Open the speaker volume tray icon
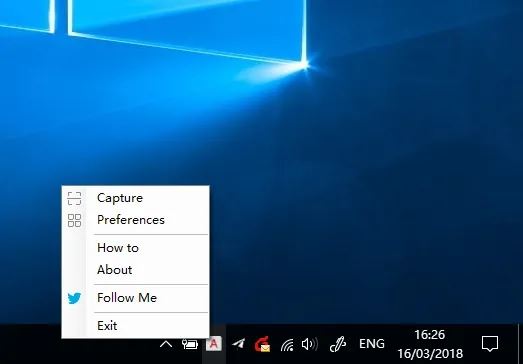523x364 pixels. (x=310, y=344)
